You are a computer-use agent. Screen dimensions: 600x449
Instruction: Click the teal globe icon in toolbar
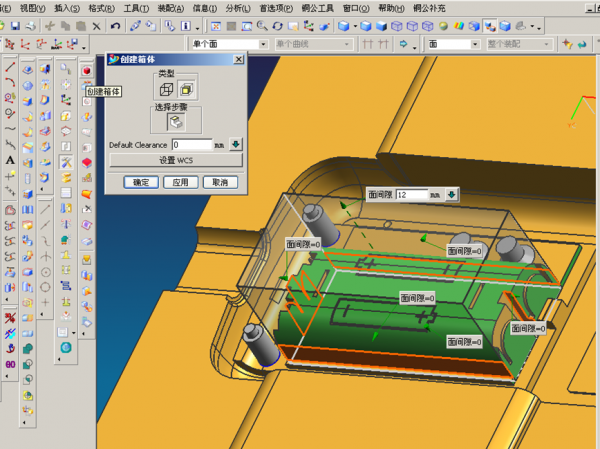(66, 348)
